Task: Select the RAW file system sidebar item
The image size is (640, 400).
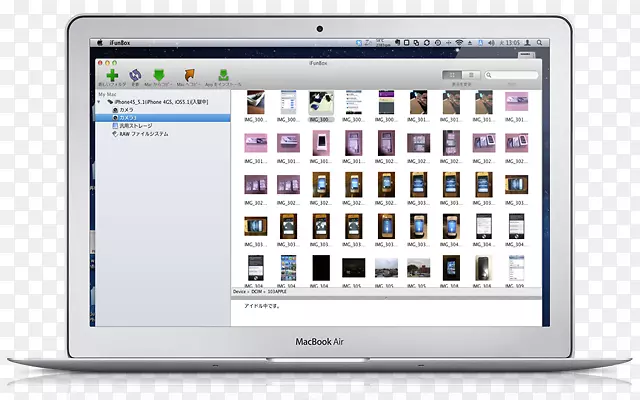Action: pos(143,133)
